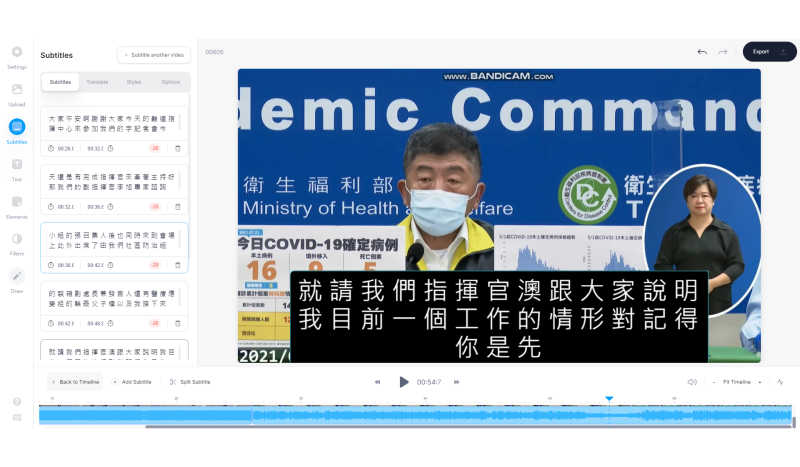Edit the subtitle text of the selected 00:36 card
The height and width of the screenshot is (467, 800).
point(112,240)
